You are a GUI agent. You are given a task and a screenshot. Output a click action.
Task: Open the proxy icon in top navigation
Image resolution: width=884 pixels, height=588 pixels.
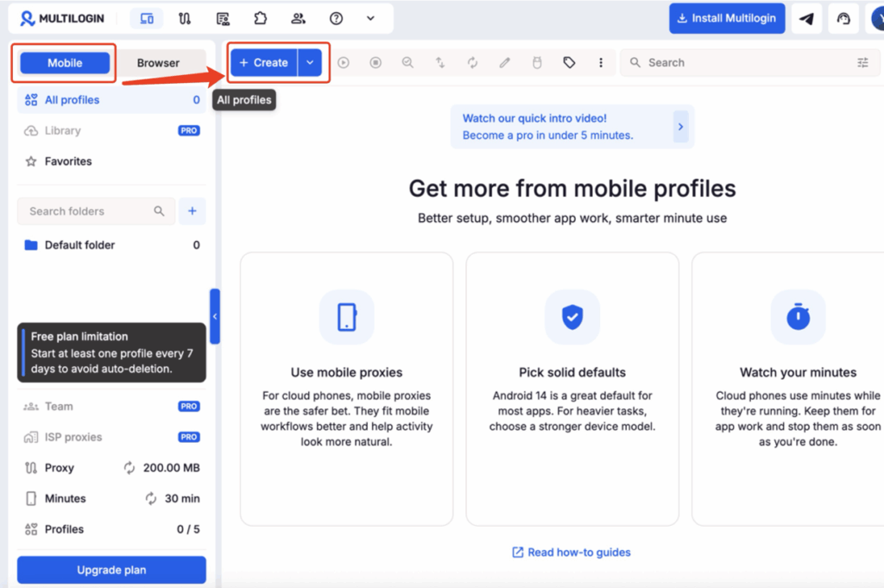coord(185,19)
